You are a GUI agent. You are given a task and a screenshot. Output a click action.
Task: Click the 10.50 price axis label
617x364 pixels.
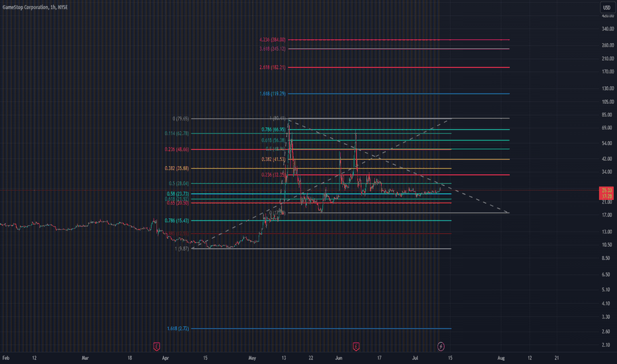coord(607,245)
